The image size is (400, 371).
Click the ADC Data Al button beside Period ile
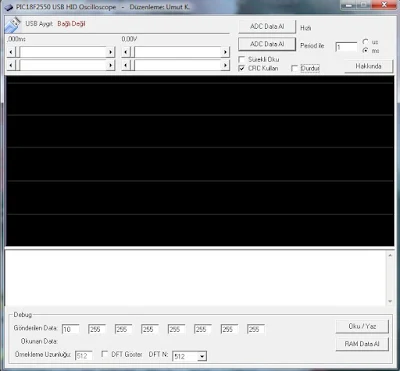pos(267,44)
